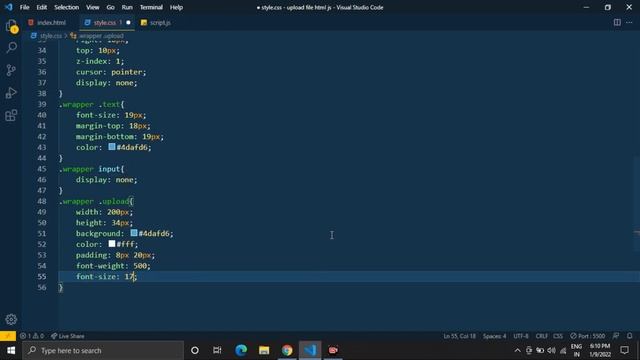Open color picker for .text color #4dafd6
Image resolution: width=640 pixels, height=360 pixels.
[112, 147]
